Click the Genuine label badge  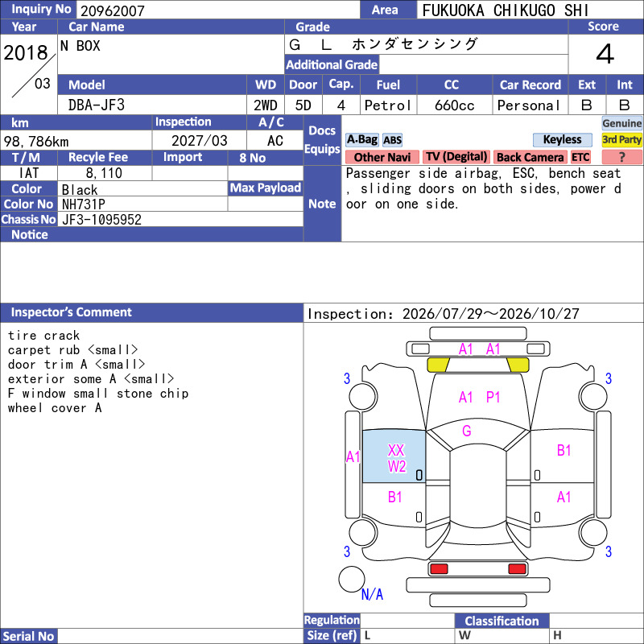click(621, 123)
